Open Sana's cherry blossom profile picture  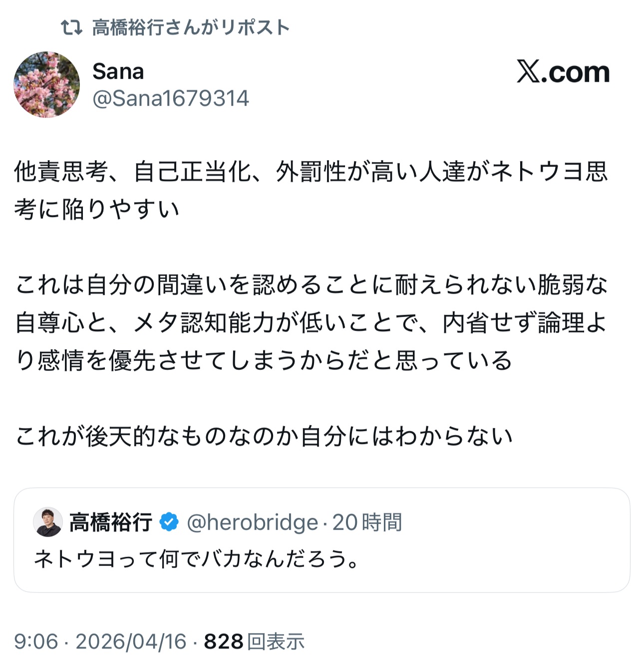click(x=46, y=84)
